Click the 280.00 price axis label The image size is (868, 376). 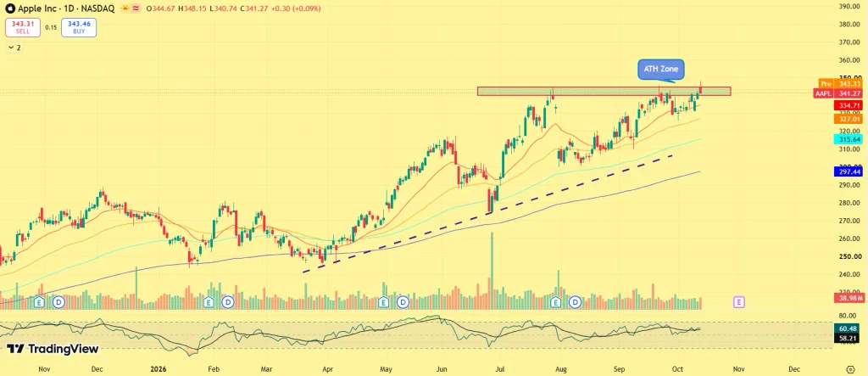pos(849,203)
